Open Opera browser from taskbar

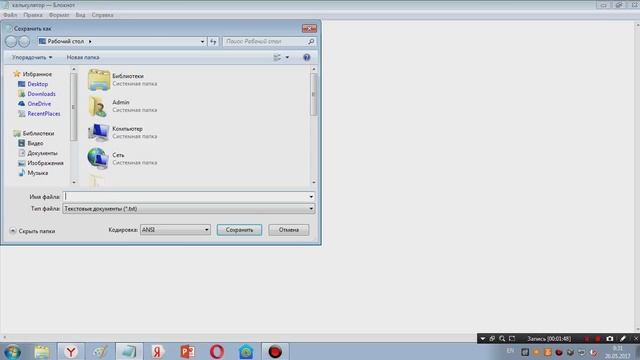pos(217,351)
